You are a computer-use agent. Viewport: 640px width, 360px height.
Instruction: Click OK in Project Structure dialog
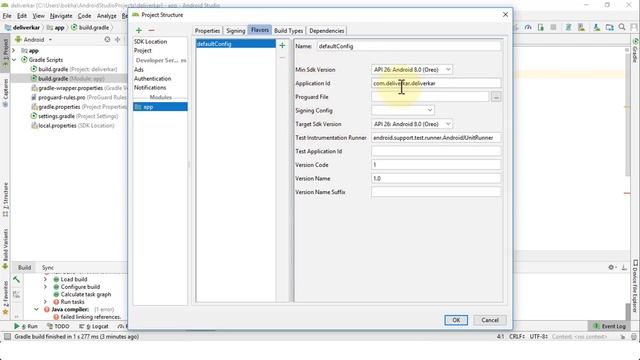pyautogui.click(x=456, y=320)
